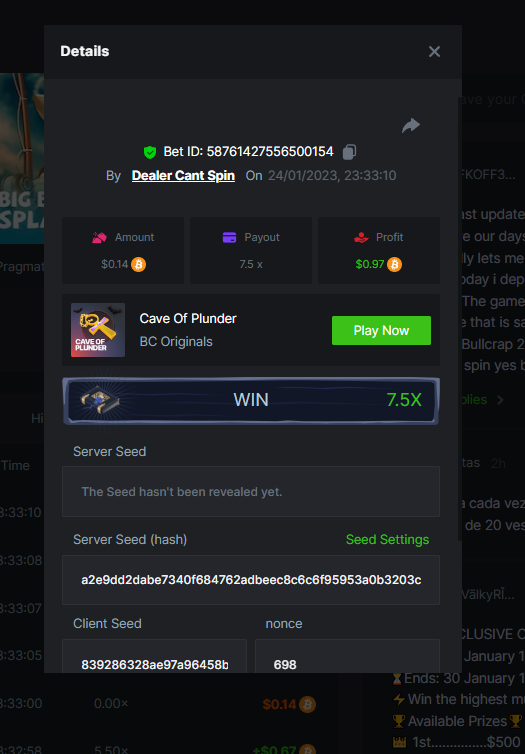The image size is (525, 754).
Task: Copy the Bet ID with the copy icon
Action: (350, 152)
